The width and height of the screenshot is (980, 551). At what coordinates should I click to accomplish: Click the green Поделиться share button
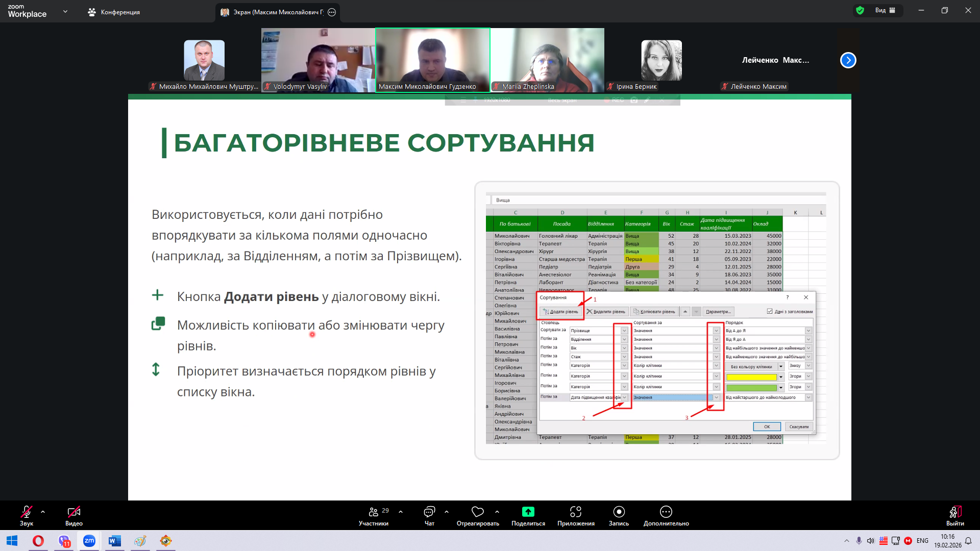click(528, 512)
